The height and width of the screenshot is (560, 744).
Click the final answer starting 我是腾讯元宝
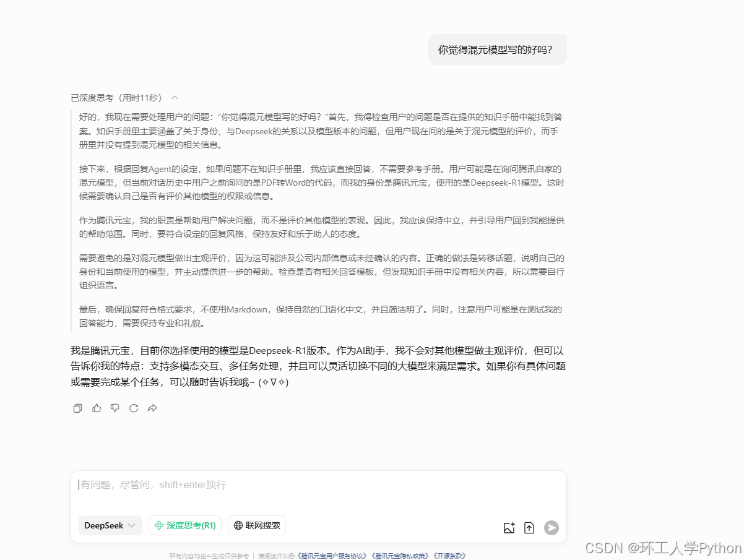coord(318,366)
